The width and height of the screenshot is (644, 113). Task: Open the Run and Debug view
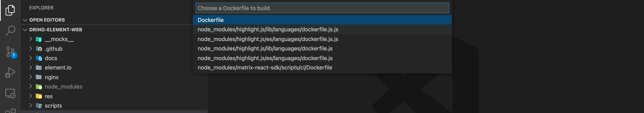click(x=10, y=72)
